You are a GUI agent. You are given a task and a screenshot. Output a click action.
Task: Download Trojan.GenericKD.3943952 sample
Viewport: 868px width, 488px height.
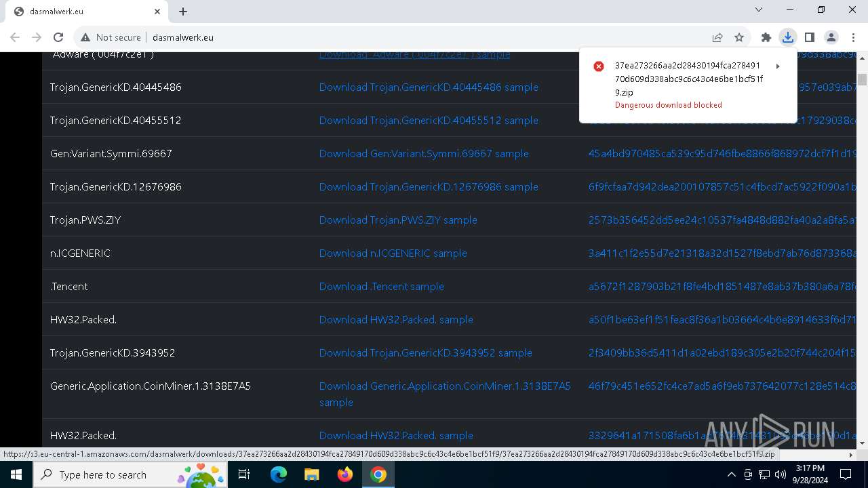tap(426, 352)
